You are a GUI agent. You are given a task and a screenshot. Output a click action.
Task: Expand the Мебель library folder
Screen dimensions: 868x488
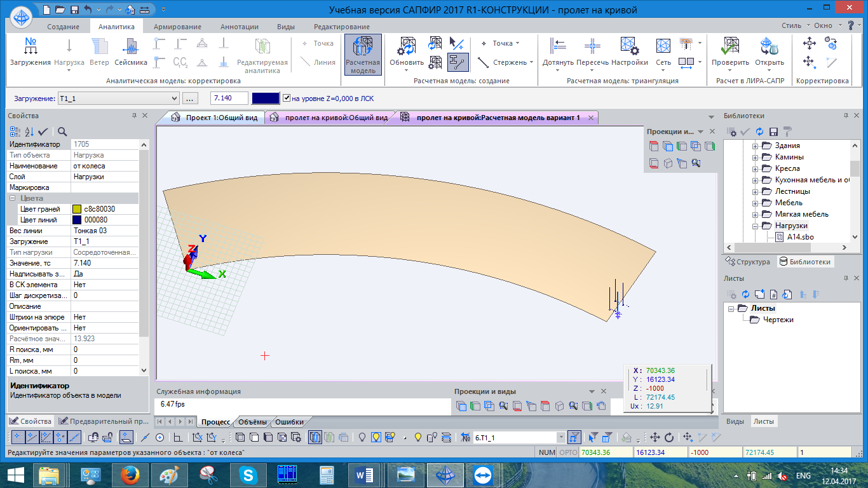click(x=756, y=203)
